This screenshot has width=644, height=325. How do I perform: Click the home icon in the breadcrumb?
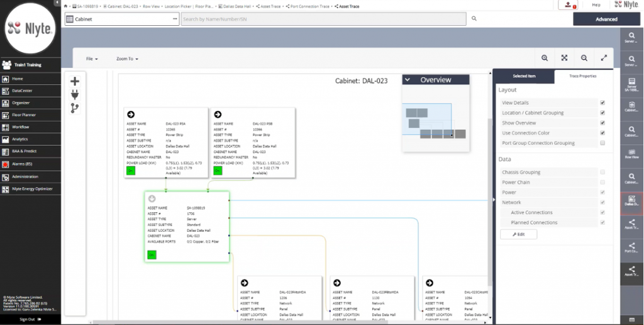(65, 6)
